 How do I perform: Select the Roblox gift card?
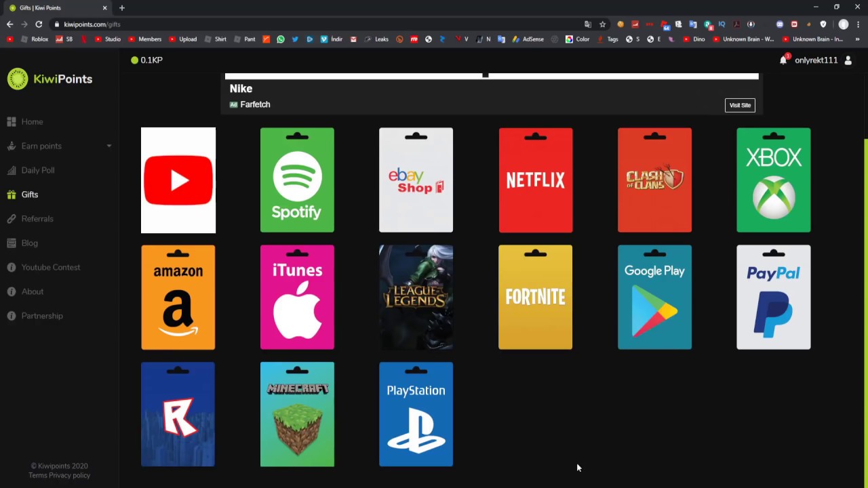tap(178, 414)
